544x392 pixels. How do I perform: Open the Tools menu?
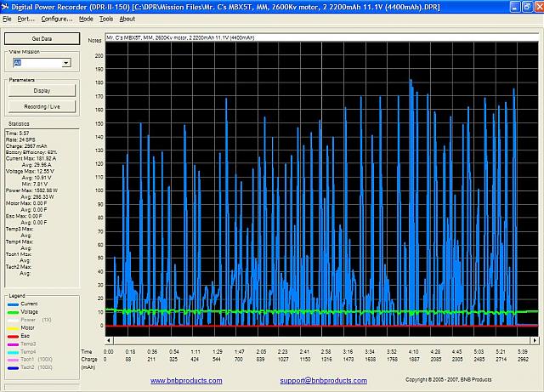coord(105,18)
